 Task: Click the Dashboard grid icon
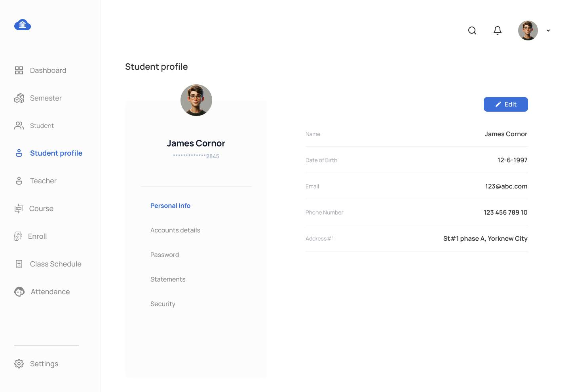[19, 70]
